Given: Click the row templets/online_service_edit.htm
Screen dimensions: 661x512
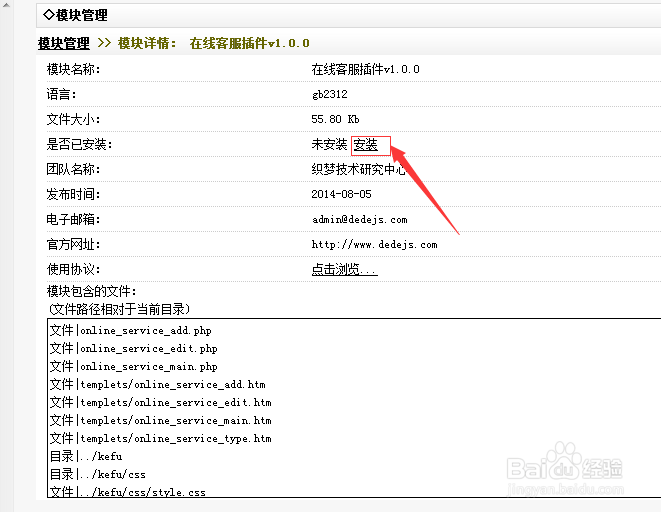Looking at the screenshot, I should point(161,402).
